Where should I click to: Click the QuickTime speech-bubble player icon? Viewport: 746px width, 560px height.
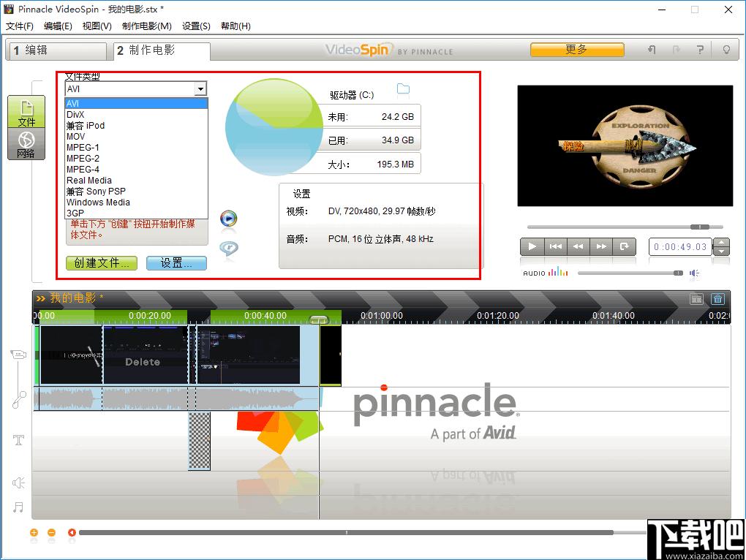point(229,248)
